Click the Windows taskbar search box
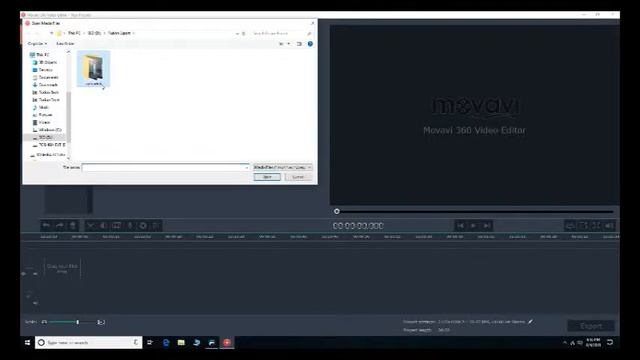Screen dimensions: 640x360 click(89, 342)
